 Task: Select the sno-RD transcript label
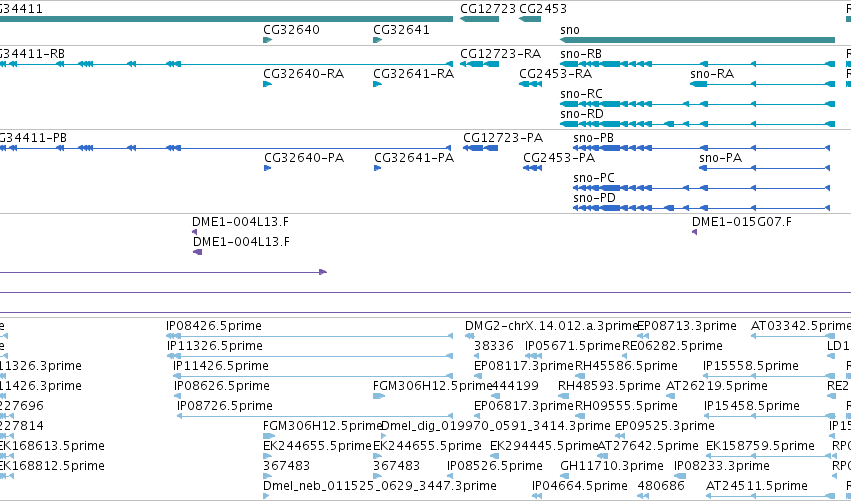pyautogui.click(x=582, y=114)
